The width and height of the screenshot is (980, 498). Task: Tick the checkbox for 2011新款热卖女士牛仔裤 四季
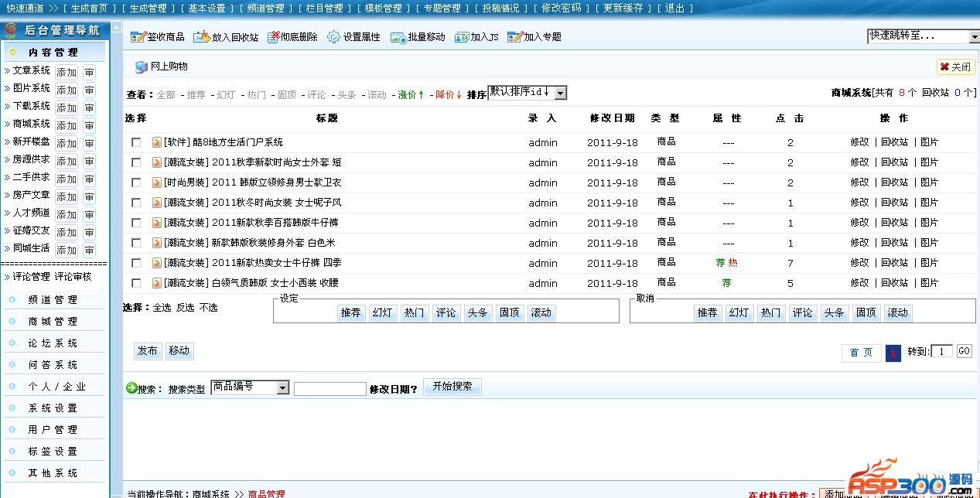coord(136,263)
